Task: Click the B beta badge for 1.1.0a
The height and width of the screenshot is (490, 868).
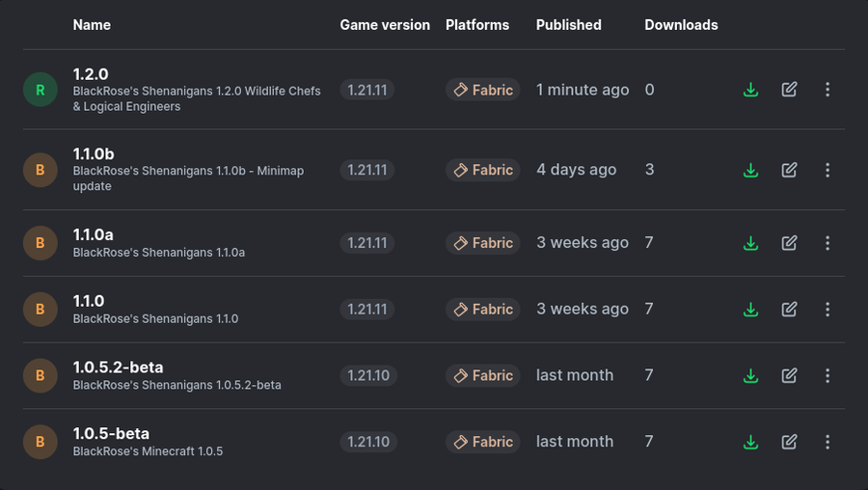Action: (40, 243)
